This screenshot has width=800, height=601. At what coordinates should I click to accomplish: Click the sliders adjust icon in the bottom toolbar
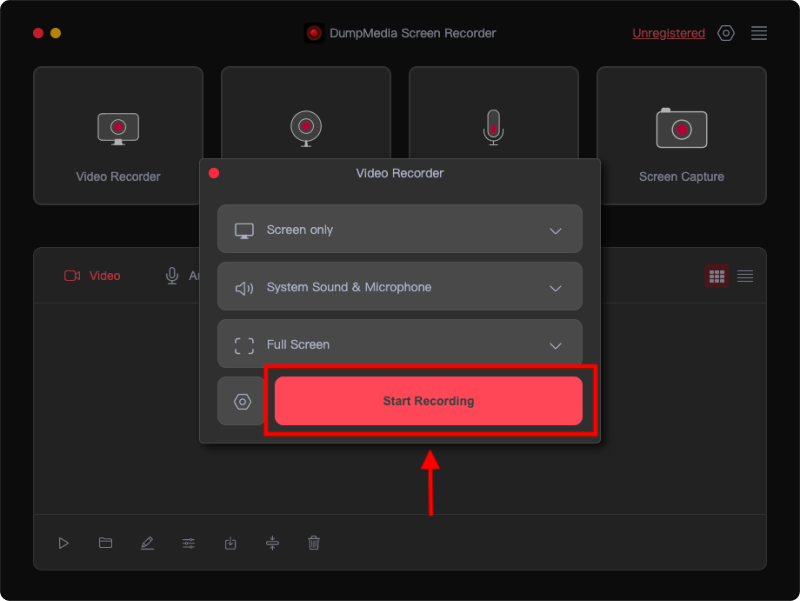(189, 543)
